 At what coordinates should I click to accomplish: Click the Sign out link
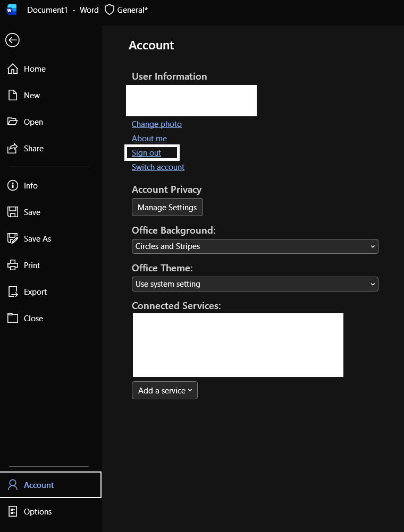(146, 153)
